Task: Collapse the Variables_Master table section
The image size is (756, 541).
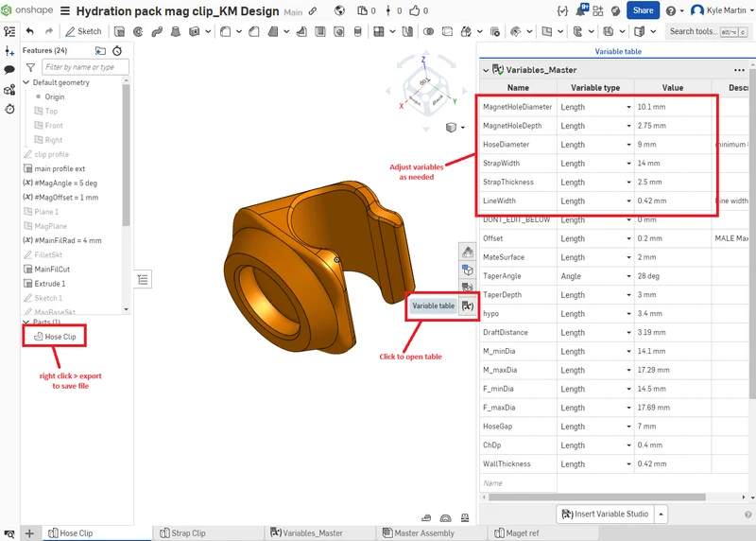Action: [x=486, y=70]
